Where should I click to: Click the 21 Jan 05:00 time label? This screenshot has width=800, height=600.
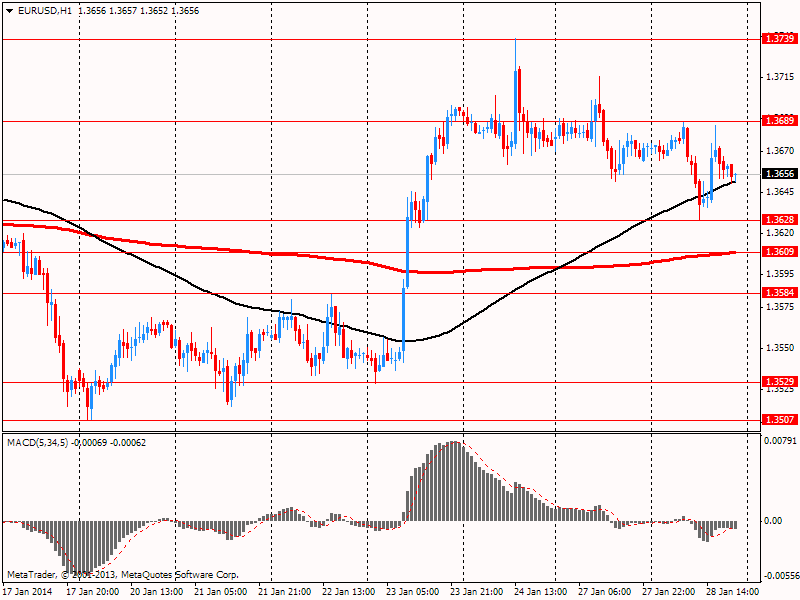click(x=220, y=592)
